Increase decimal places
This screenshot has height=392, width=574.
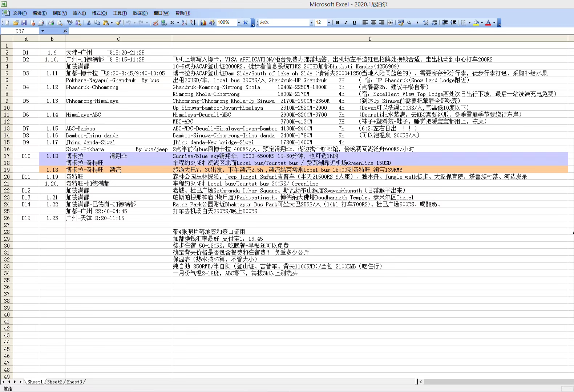click(426, 23)
